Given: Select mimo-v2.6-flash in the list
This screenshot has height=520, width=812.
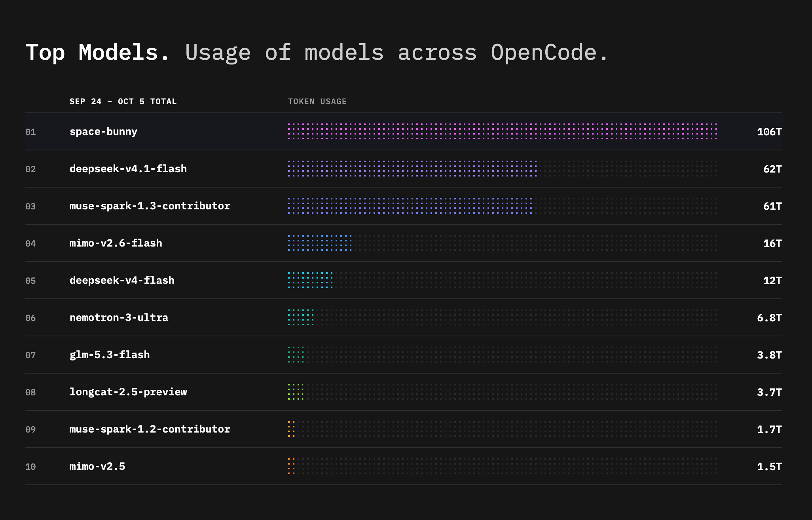Looking at the screenshot, I should coord(116,243).
